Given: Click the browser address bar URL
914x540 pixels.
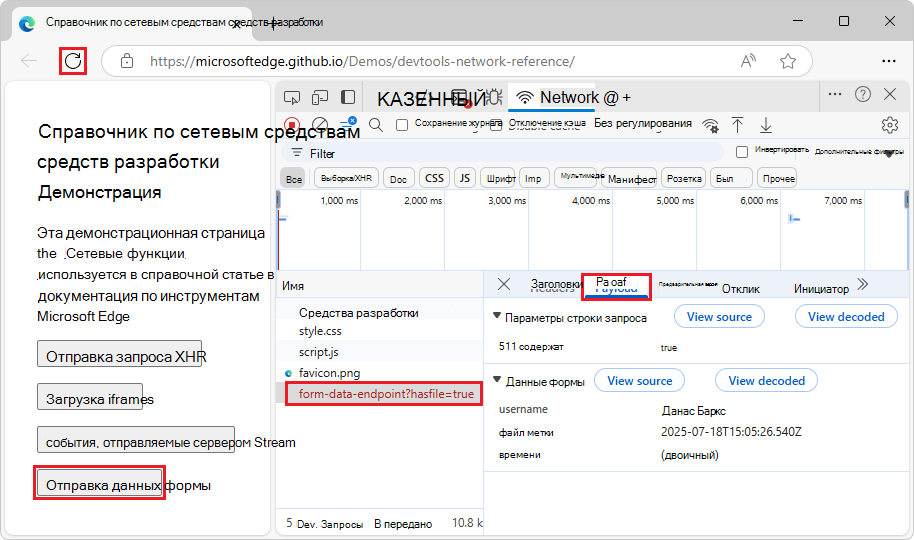Looking at the screenshot, I should click(x=362, y=61).
